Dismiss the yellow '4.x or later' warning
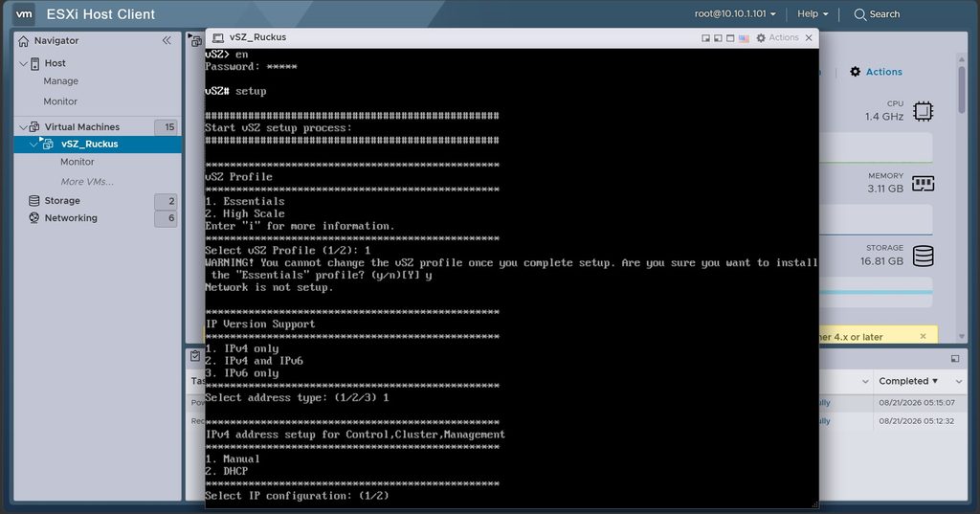Screen dimensions: 980x514 point(924,336)
